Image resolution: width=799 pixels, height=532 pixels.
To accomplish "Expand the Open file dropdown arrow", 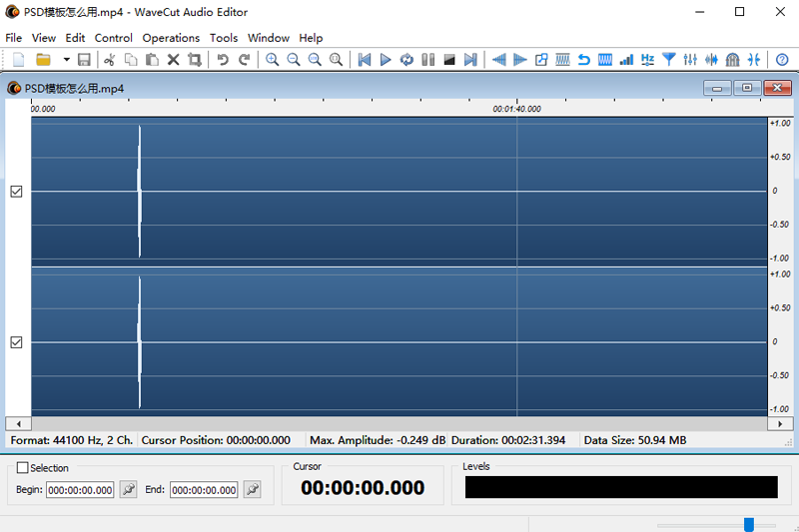I will [66, 60].
